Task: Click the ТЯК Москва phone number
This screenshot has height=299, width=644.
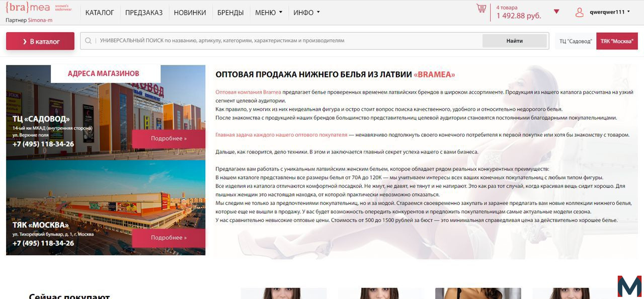Action: pos(43,243)
